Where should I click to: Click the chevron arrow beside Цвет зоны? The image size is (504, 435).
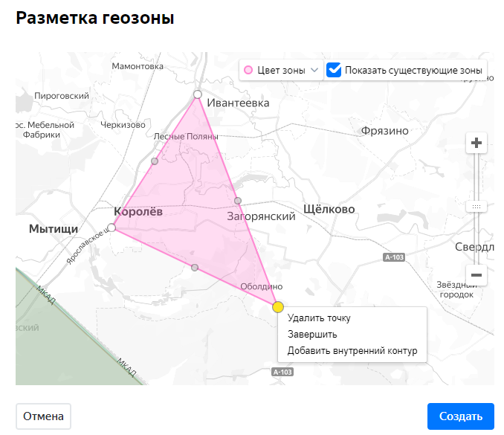coord(314,71)
